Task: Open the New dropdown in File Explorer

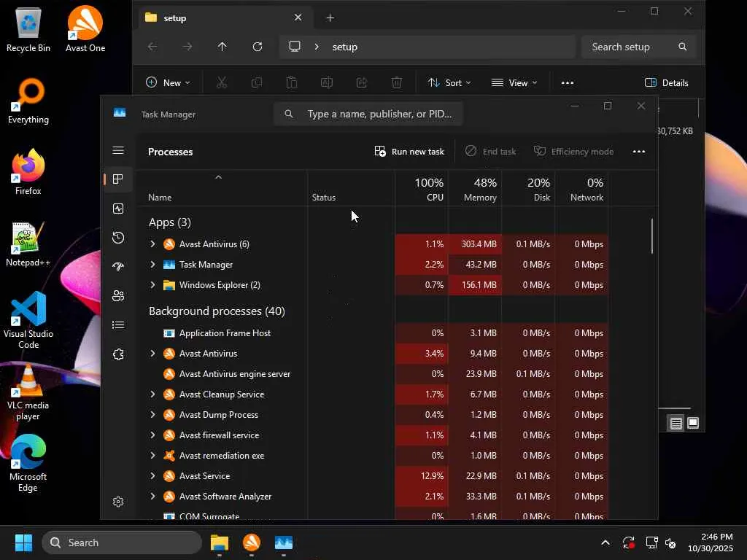Action: click(168, 83)
